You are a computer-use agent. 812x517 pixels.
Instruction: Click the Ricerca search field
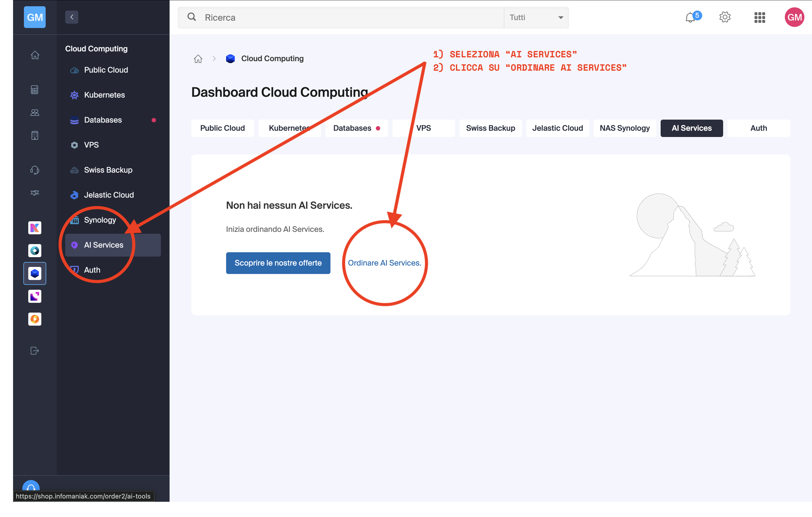341,18
